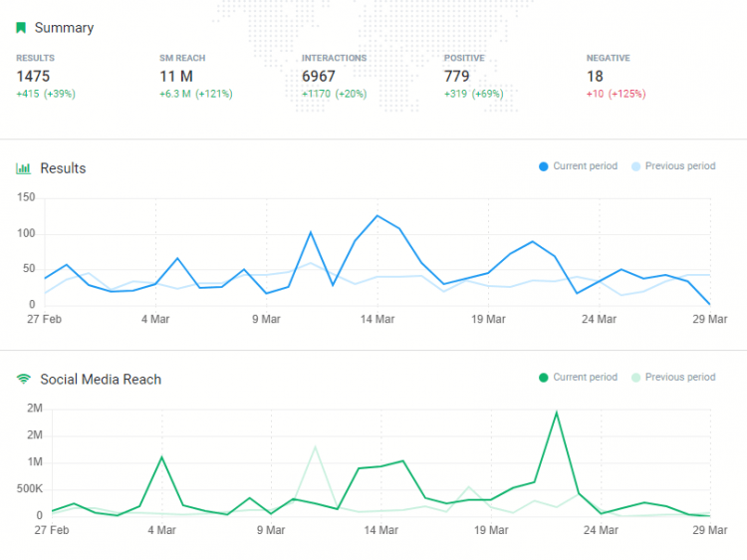
Task: Click 4 Mar label on Social Media Reach axis
Action: pyautogui.click(x=161, y=530)
